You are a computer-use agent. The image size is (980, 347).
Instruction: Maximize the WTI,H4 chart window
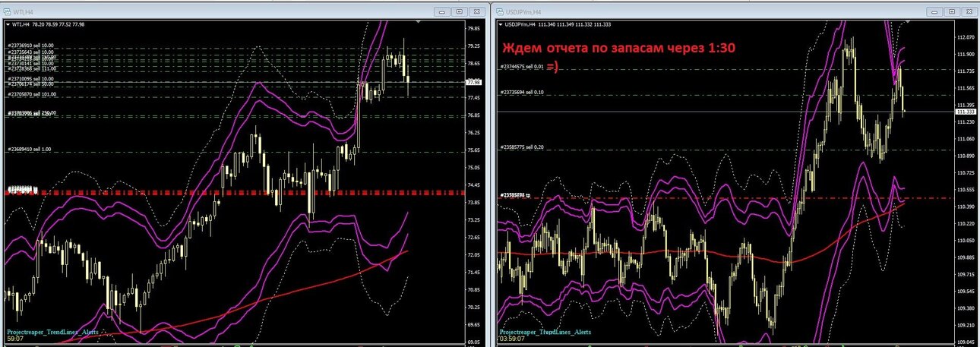tap(459, 11)
